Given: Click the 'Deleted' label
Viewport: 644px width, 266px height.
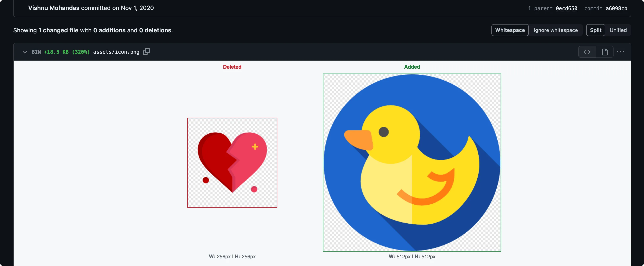Looking at the screenshot, I should [232, 67].
